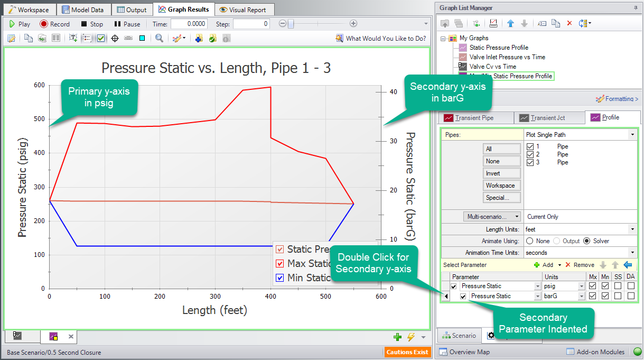Click the green plus to add a graph tab
The image size is (644, 360).
pyautogui.click(x=397, y=336)
